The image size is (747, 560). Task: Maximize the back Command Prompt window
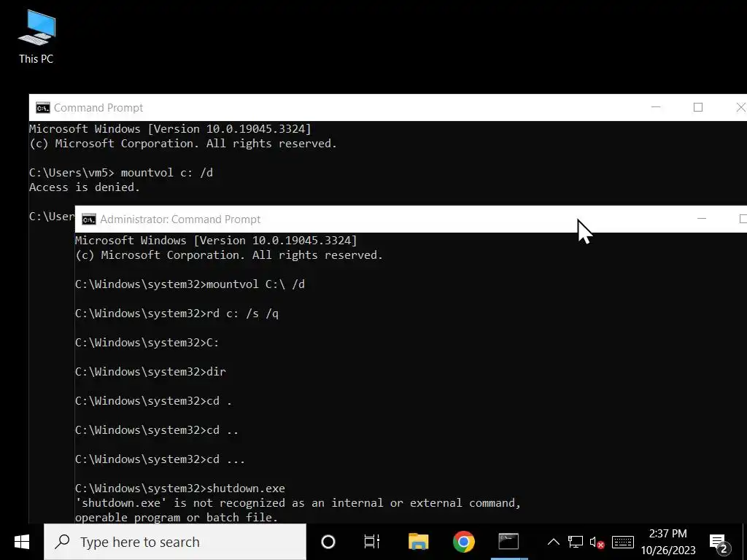(698, 108)
